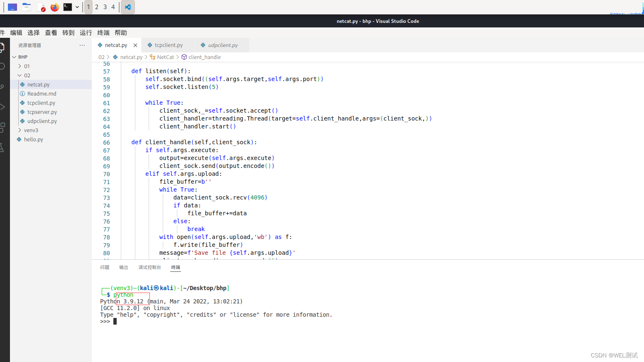Screen dimensions: 644x362
Task: Open the terminal emulator from the taskbar
Action: tap(68, 7)
